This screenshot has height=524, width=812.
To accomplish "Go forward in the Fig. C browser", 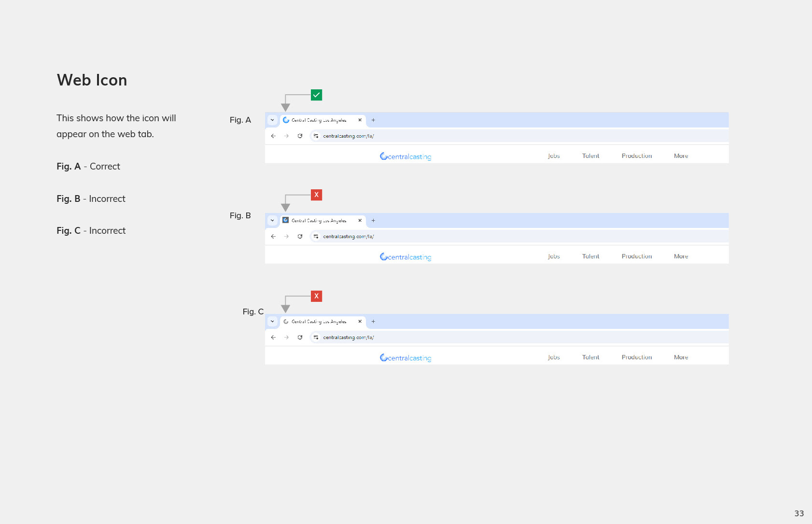I will [x=287, y=338].
